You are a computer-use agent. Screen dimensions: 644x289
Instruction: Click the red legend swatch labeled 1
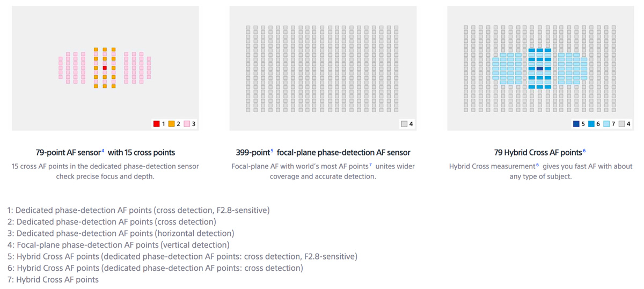(x=156, y=124)
